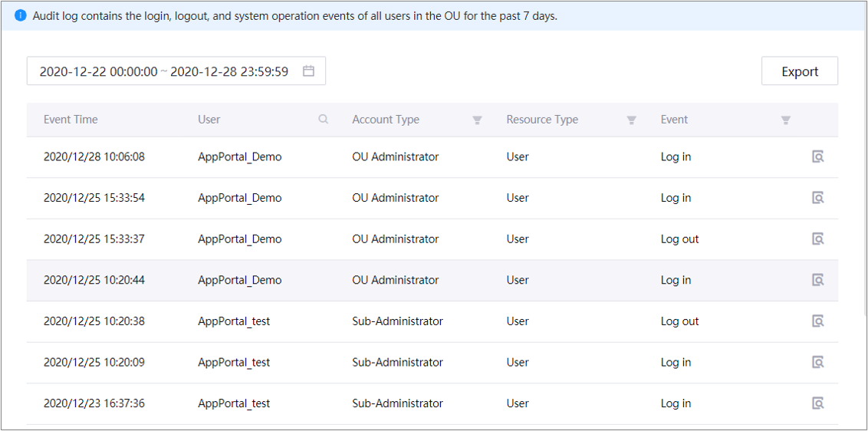
Task: Inspect the 2020/12/23 16:37:36 log entry details
Action: [818, 403]
